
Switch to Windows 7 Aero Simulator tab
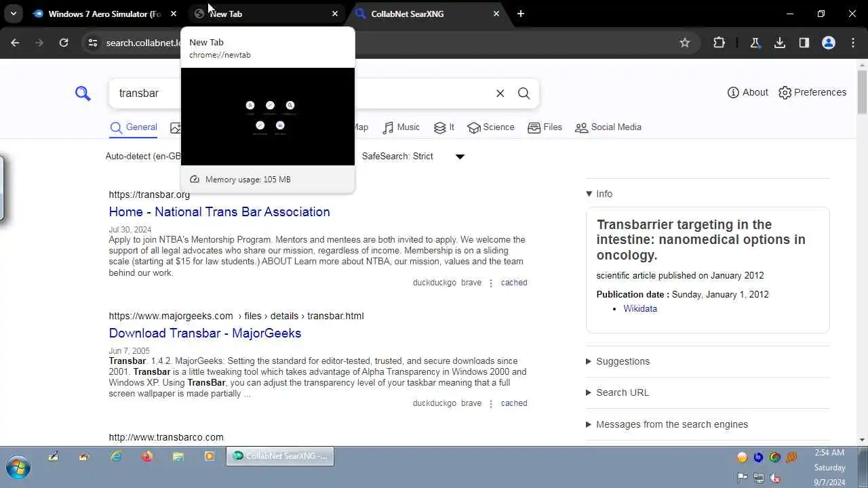tap(106, 14)
